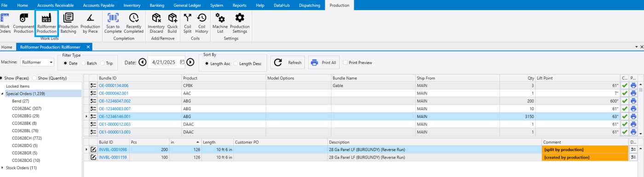644x177 pixels.
Task: Edit build INVBL-0001159 pencil icon
Action: (x=93, y=157)
